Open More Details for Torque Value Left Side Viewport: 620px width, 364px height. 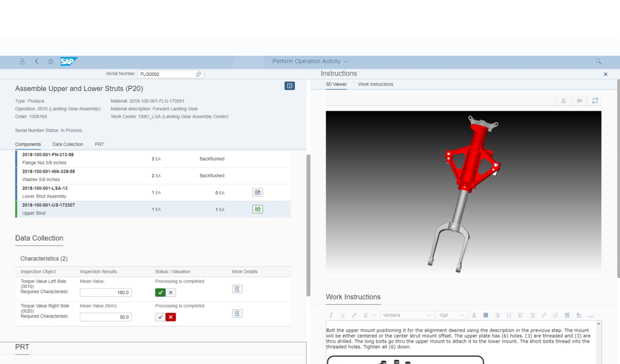(x=237, y=289)
